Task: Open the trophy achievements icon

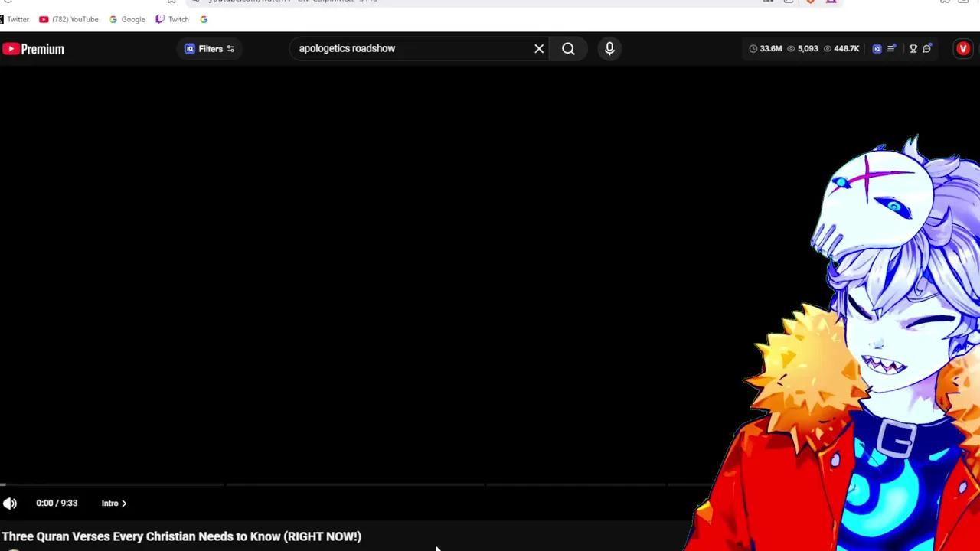Action: tap(913, 49)
